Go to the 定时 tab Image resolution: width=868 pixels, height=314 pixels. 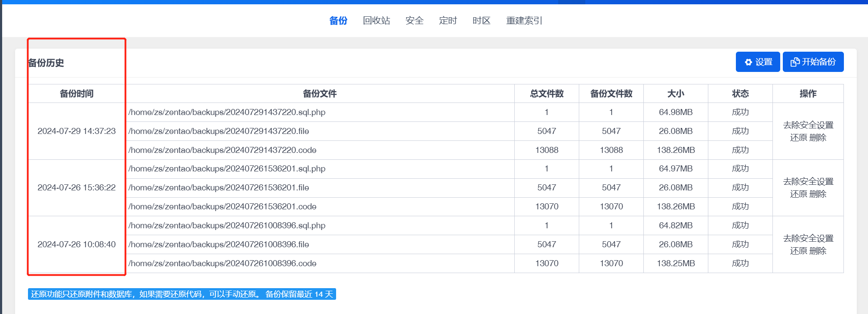click(x=448, y=21)
